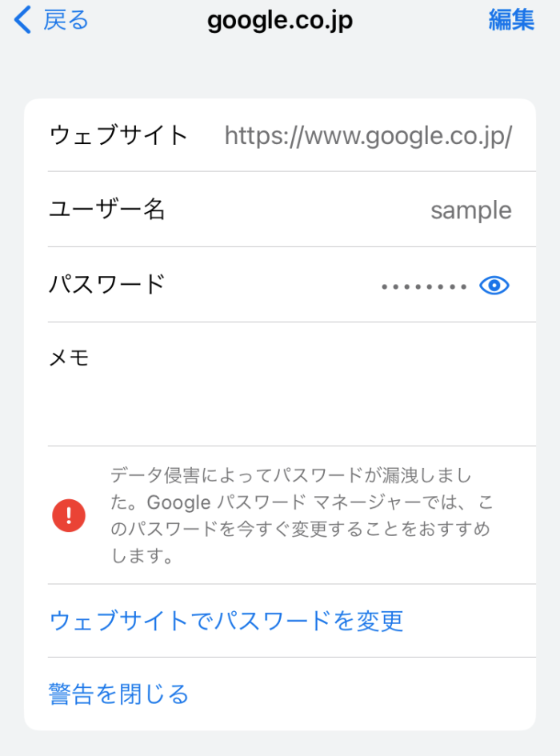Select the ウェブサイト row label

click(118, 135)
